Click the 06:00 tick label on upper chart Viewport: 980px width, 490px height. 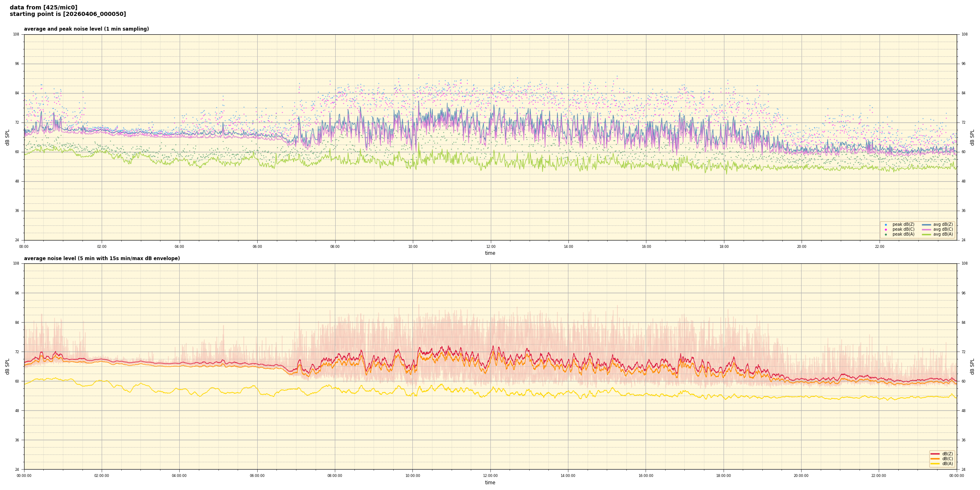[257, 247]
